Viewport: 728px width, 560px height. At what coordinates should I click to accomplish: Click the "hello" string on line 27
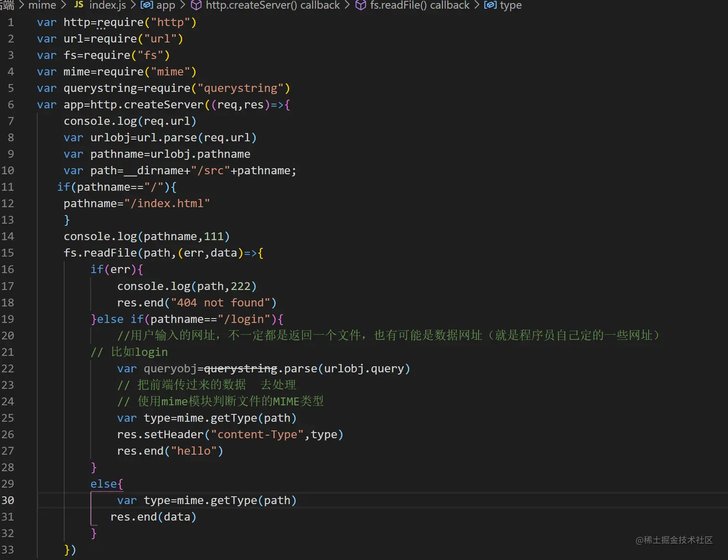(x=194, y=451)
